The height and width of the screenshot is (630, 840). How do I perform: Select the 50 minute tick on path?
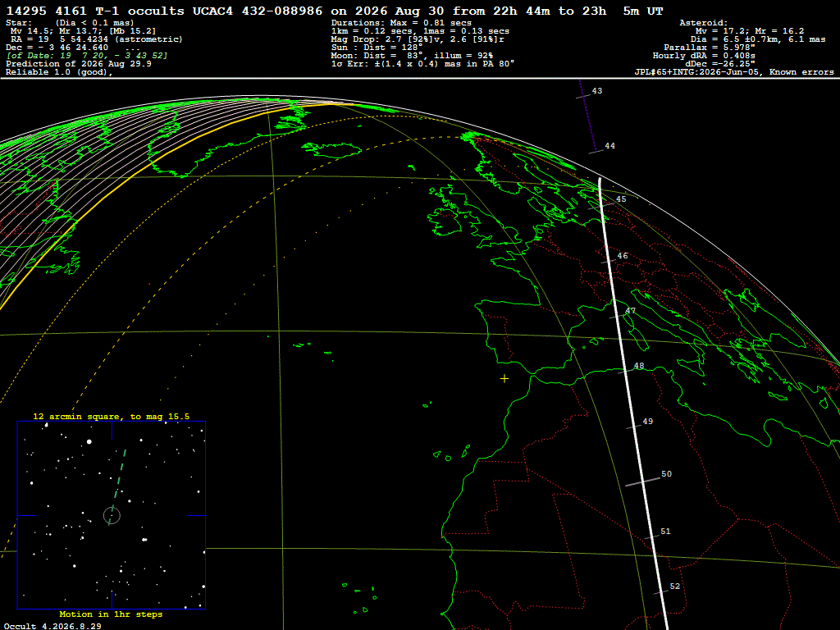666,474
